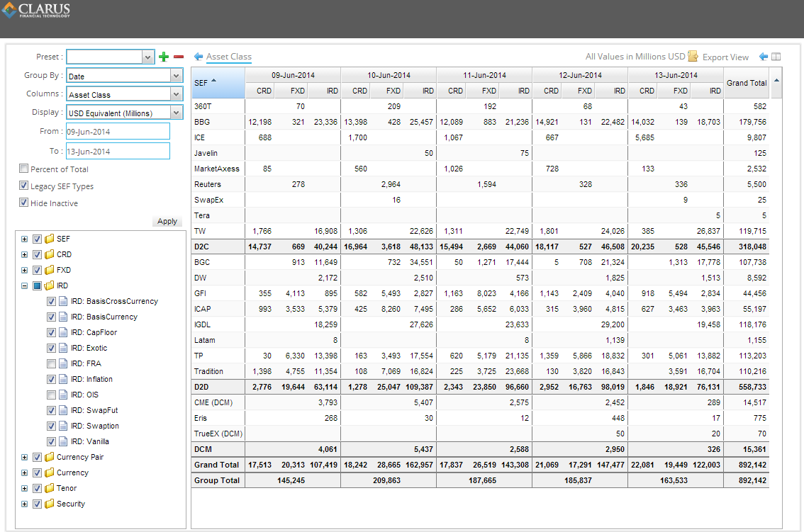Click the TrueEX (DCM) row label
The image size is (804, 532).
[x=218, y=434]
